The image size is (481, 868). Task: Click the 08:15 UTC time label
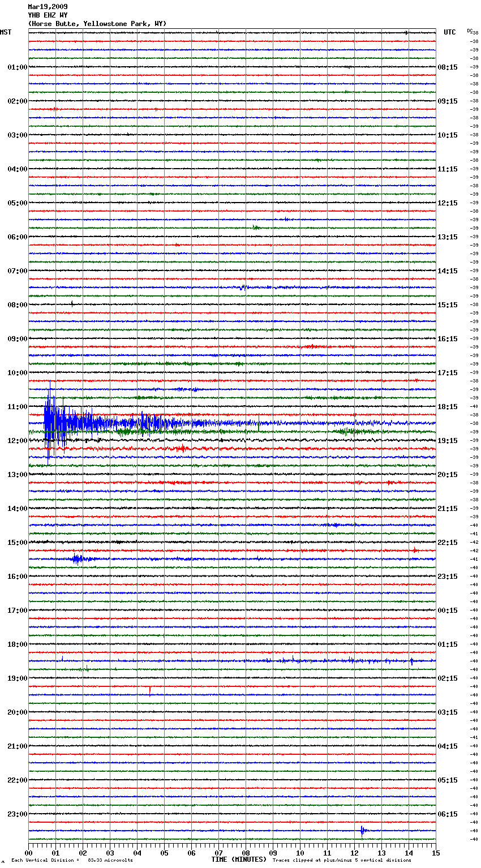448,67
